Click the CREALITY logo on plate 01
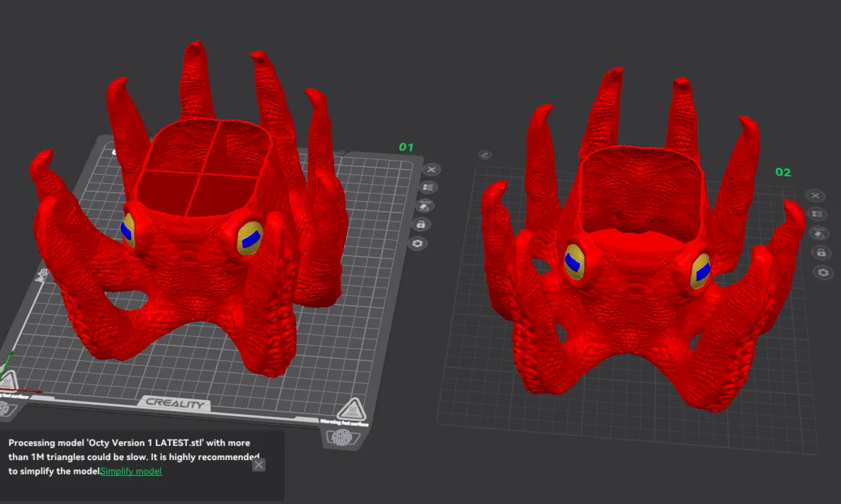The width and height of the screenshot is (841, 504). point(176,403)
